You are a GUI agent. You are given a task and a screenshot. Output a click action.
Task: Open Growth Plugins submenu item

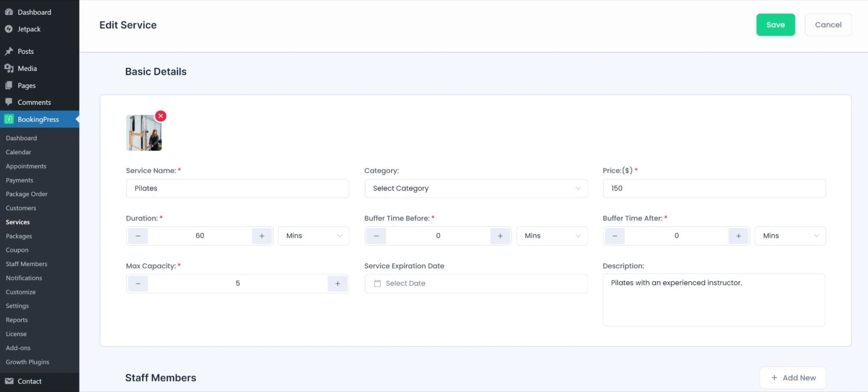click(x=27, y=362)
